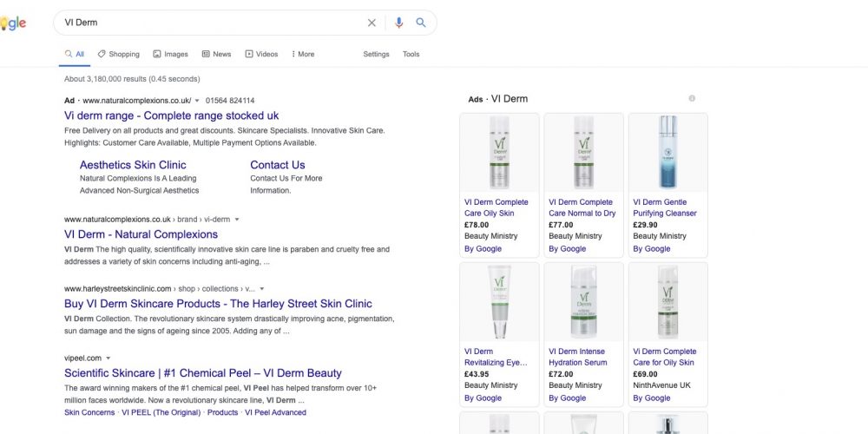Viewport: 868px width, 434px height.
Task: Click 'By Google' under the £29.90 cleanser
Action: (652, 249)
